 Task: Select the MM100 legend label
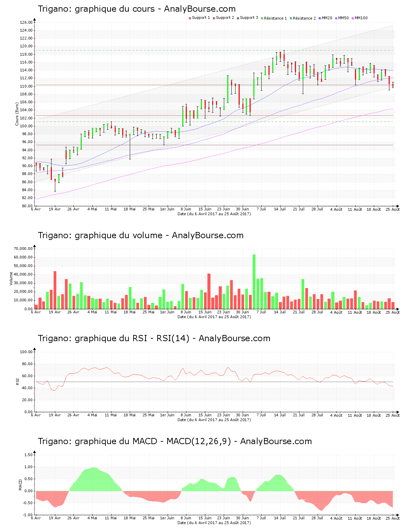click(x=361, y=18)
